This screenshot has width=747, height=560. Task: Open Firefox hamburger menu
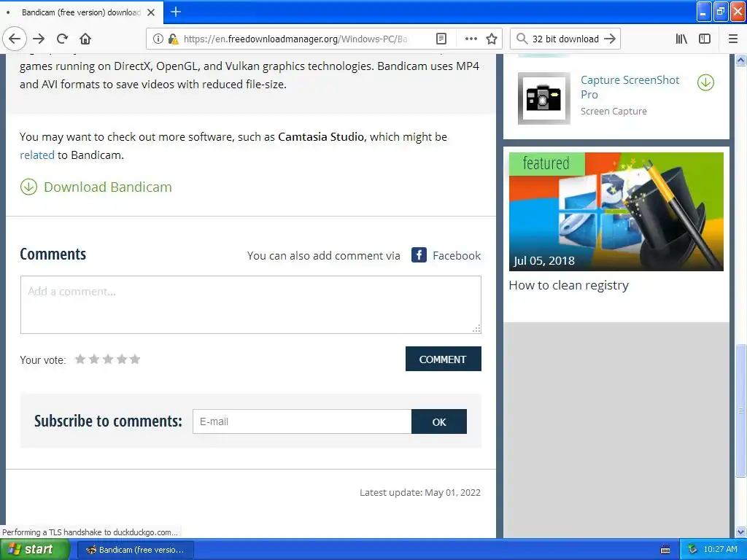pyautogui.click(x=733, y=39)
